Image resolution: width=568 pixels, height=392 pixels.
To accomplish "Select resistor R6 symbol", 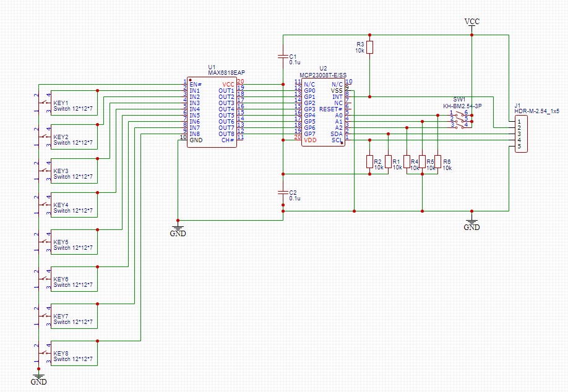I will 438,162.
